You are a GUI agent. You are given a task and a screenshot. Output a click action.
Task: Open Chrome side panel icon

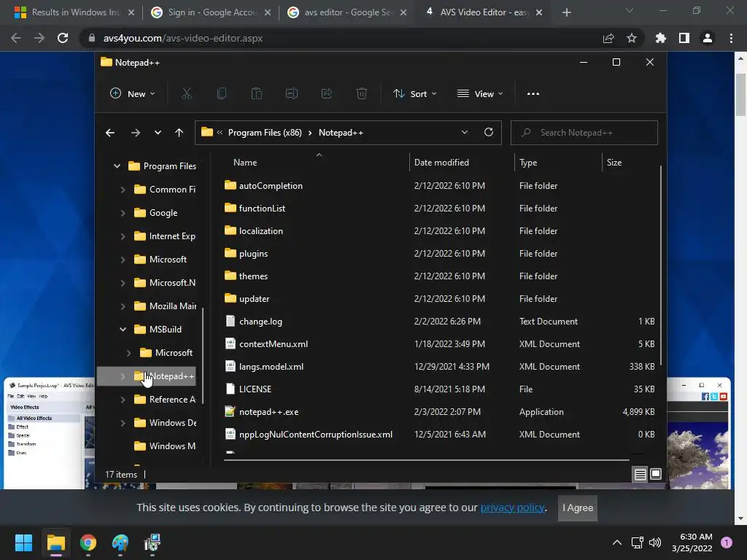[x=684, y=38]
